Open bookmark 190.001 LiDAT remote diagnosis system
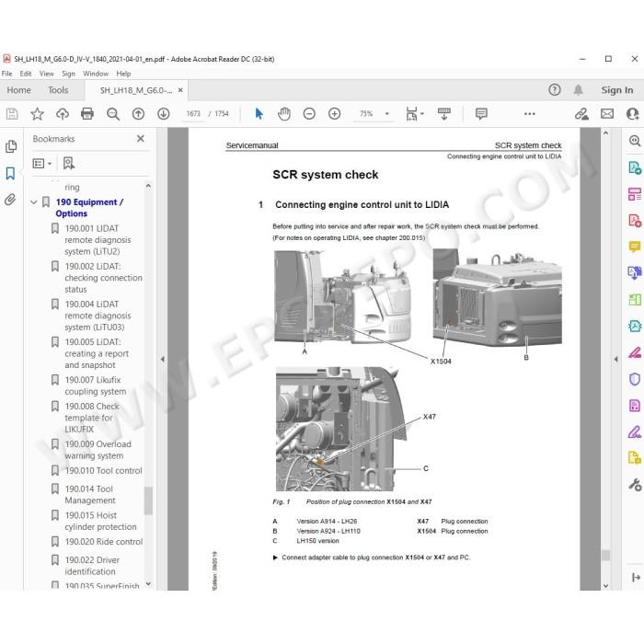644x644 pixels. point(98,240)
